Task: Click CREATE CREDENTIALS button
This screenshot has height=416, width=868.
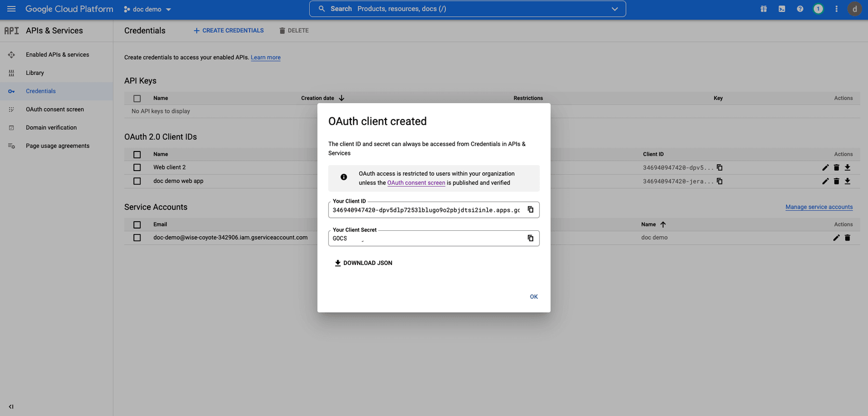Action: pos(228,30)
